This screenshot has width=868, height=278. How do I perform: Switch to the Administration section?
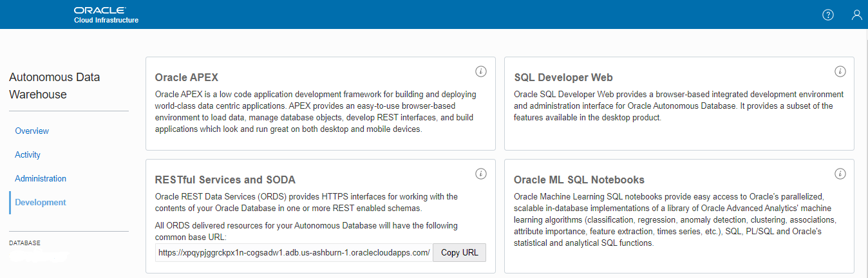pyautogui.click(x=41, y=178)
